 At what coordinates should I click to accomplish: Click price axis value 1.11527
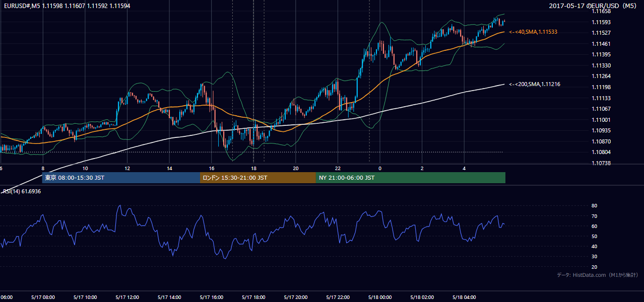601,33
